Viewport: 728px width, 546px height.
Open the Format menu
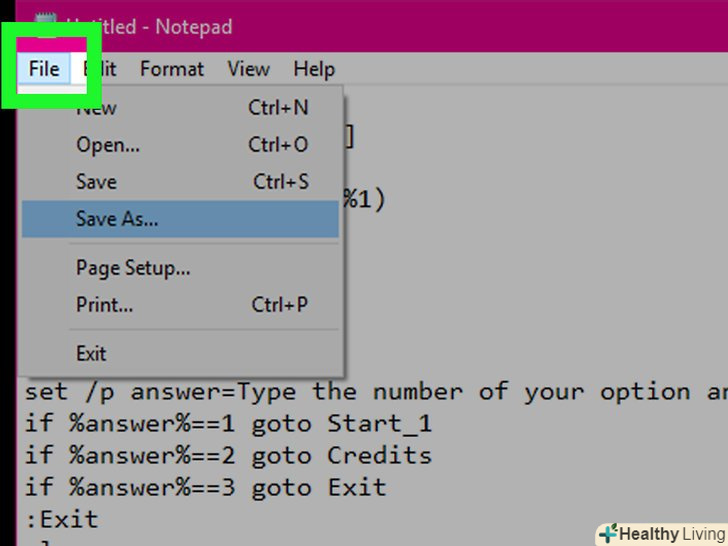[171, 69]
